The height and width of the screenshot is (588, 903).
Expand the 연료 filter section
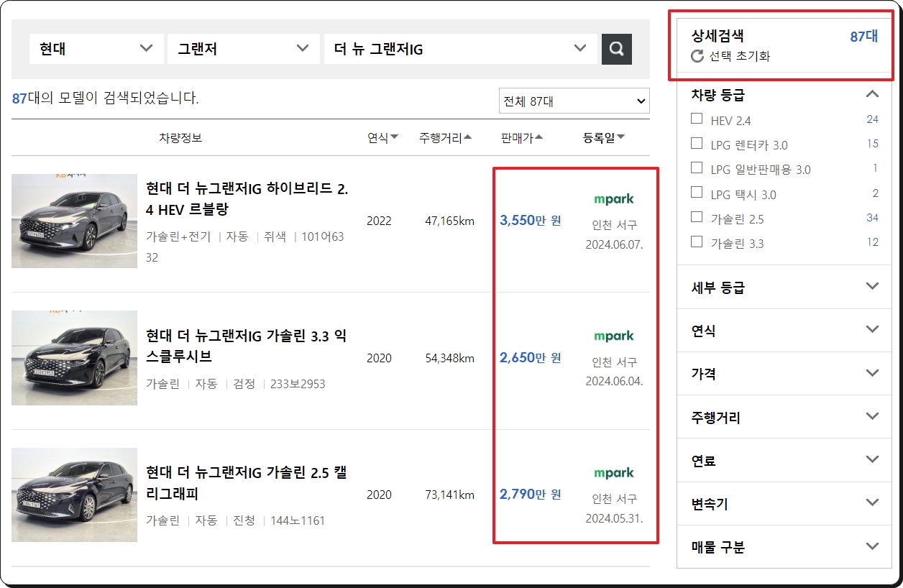pyautogui.click(x=872, y=459)
